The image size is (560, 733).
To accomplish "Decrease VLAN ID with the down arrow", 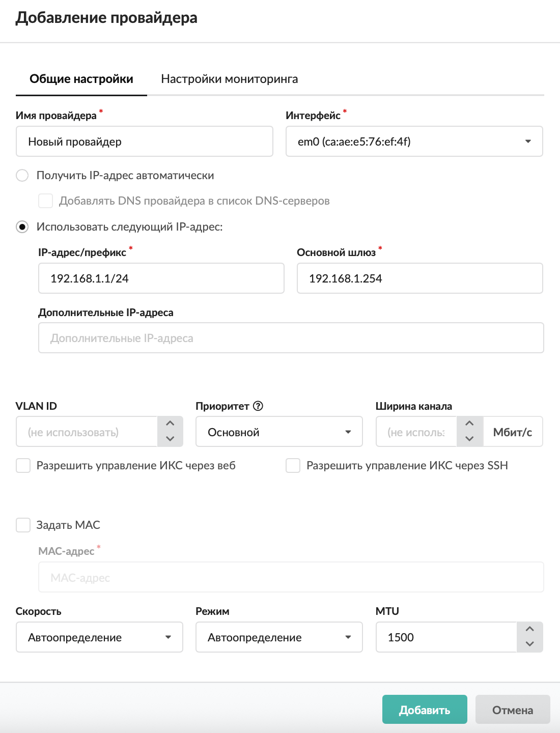I will pyautogui.click(x=170, y=439).
